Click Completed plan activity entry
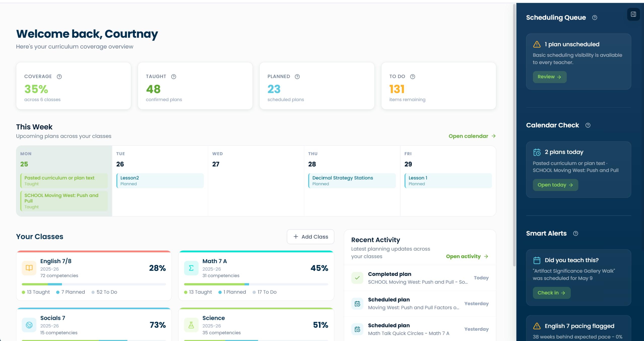 tap(420, 278)
